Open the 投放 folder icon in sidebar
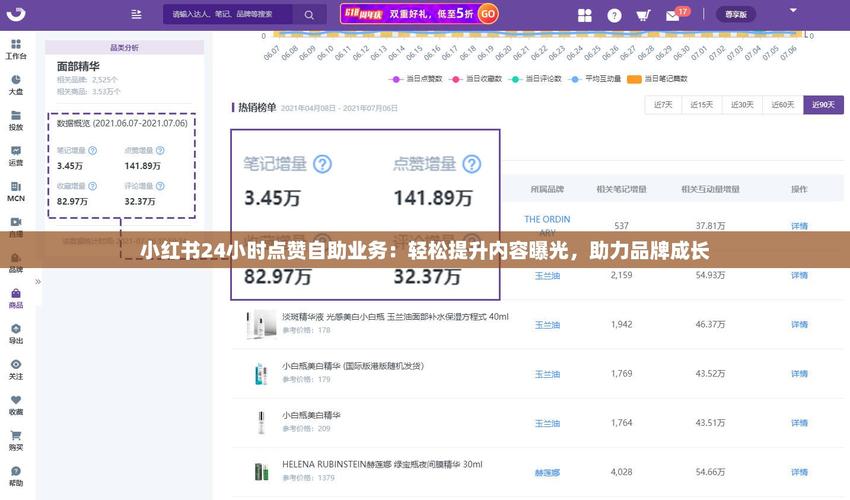 (16, 120)
